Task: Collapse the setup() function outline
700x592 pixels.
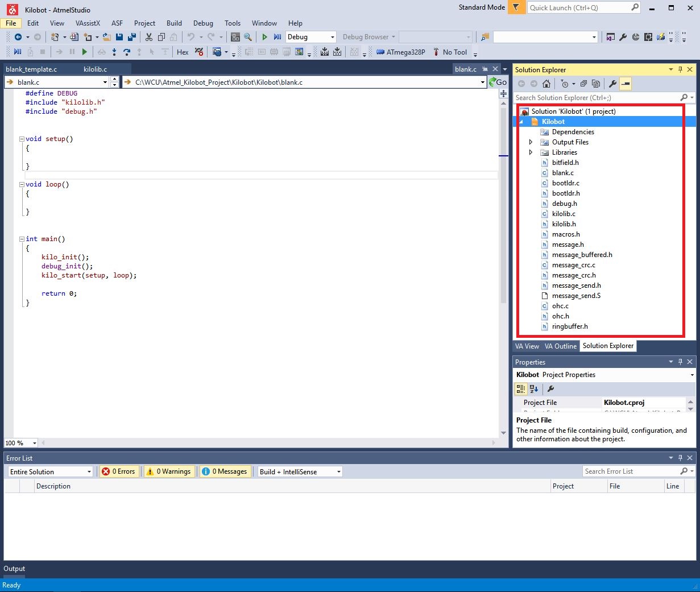Action: point(22,139)
